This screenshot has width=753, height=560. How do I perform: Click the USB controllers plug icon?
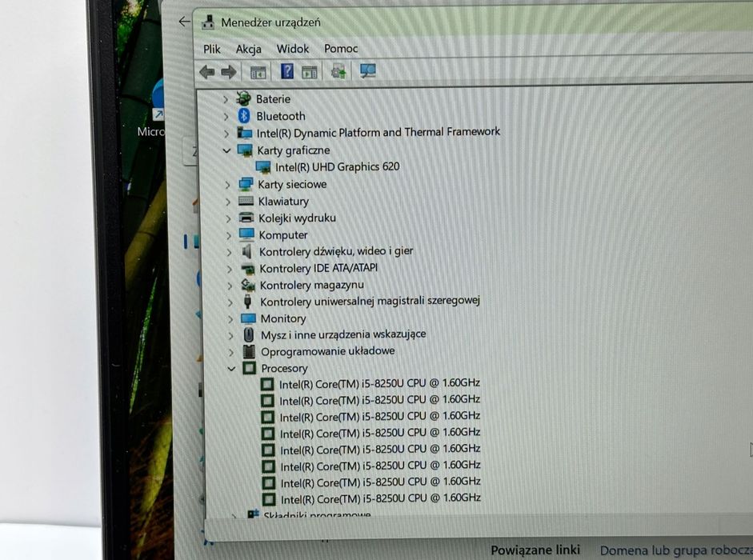coord(248,301)
